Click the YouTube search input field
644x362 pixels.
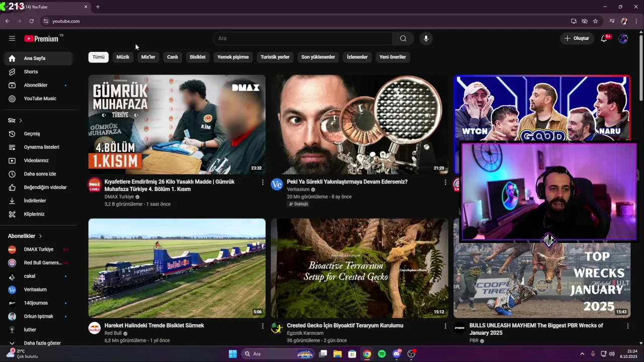(303, 38)
